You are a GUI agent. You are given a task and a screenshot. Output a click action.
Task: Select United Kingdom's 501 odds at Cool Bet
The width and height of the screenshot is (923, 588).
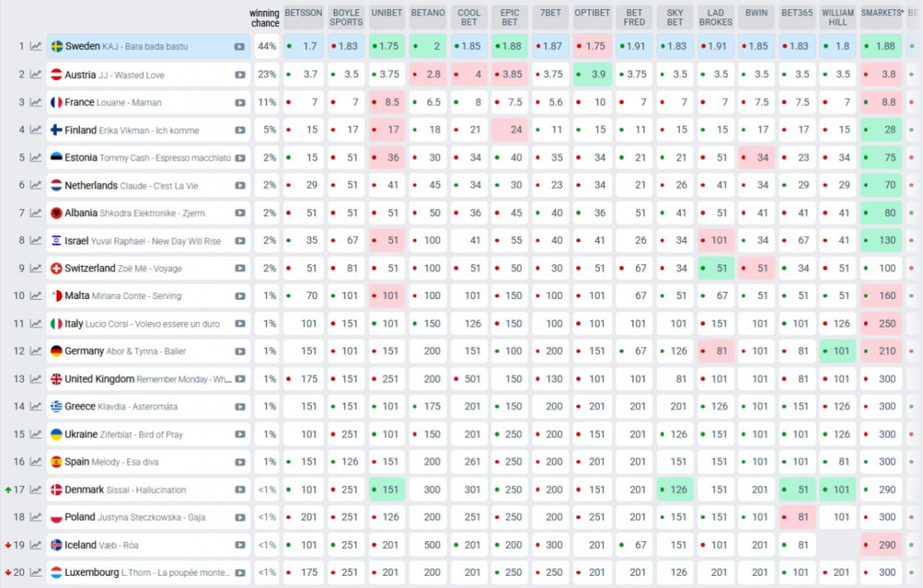(x=469, y=379)
